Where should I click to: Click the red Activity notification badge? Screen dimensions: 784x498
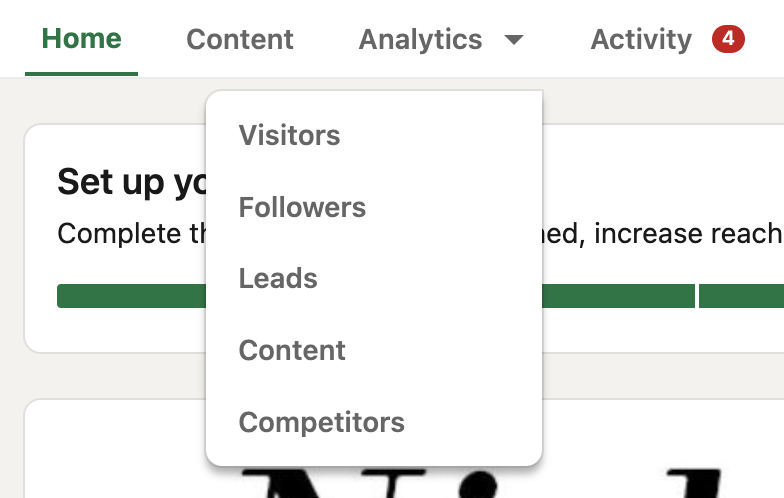click(728, 39)
